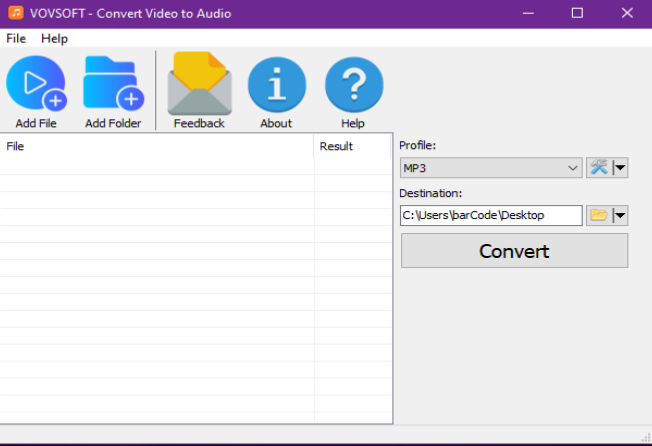Sort by Result column header

point(352,146)
